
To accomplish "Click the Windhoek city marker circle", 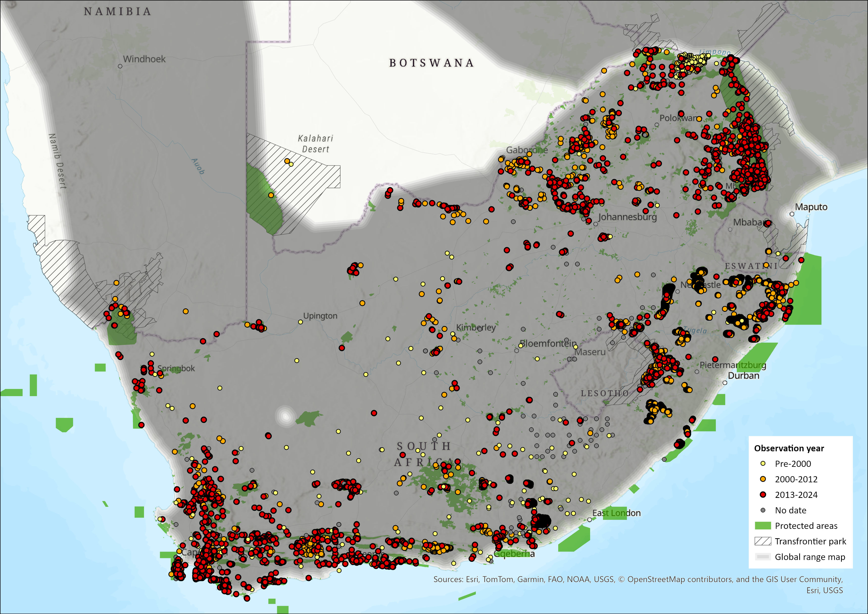I will tap(120, 66).
